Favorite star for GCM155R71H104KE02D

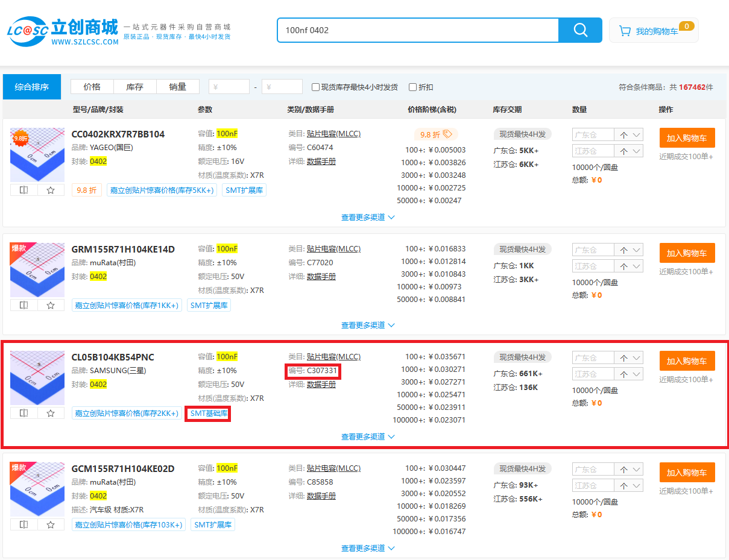(x=51, y=524)
